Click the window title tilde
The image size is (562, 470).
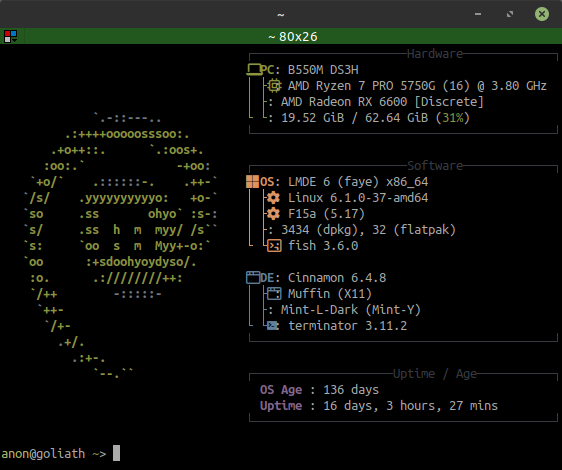(x=281, y=15)
